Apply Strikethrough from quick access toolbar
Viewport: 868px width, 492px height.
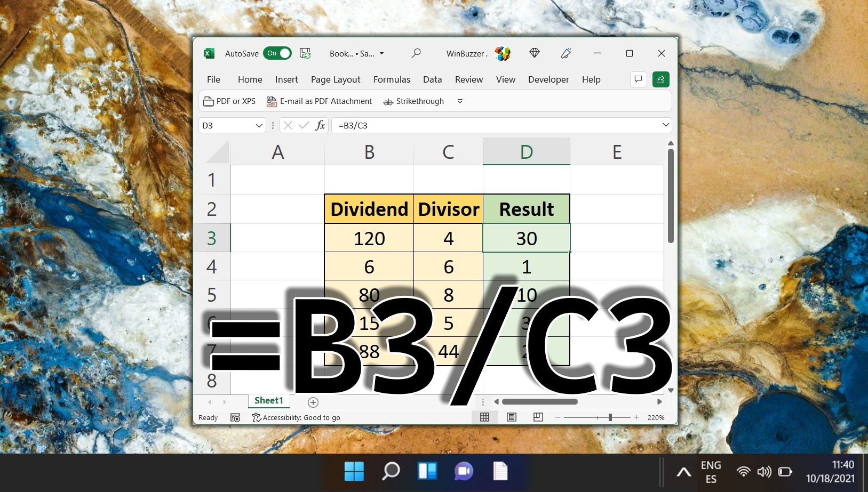pyautogui.click(x=413, y=101)
